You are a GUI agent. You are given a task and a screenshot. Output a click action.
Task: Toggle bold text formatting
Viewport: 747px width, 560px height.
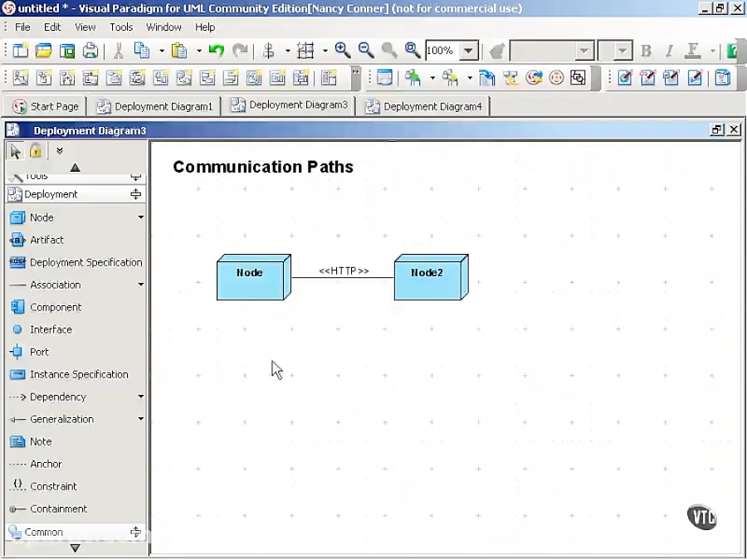(x=646, y=51)
